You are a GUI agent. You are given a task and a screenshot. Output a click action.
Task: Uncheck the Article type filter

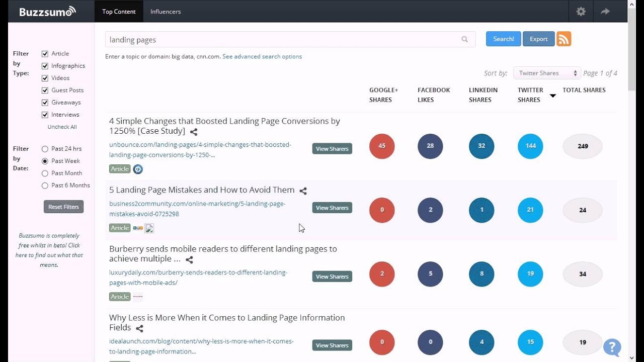click(45, 54)
